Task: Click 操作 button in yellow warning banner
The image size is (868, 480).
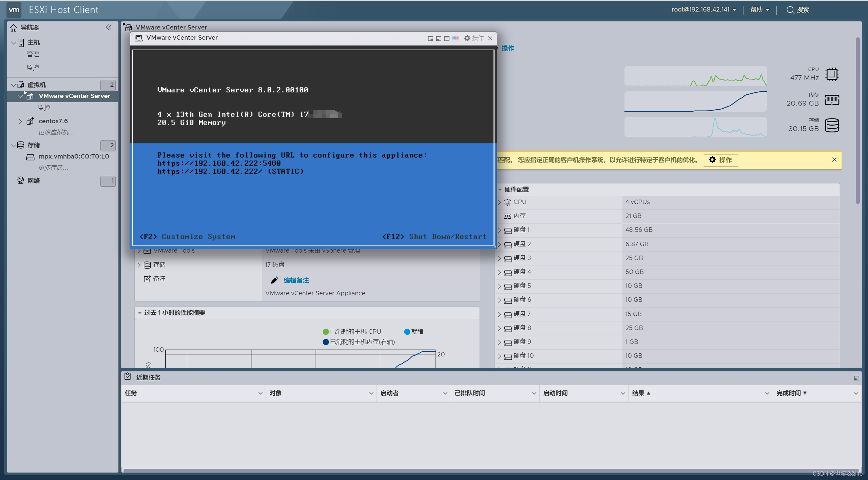Action: 720,160
